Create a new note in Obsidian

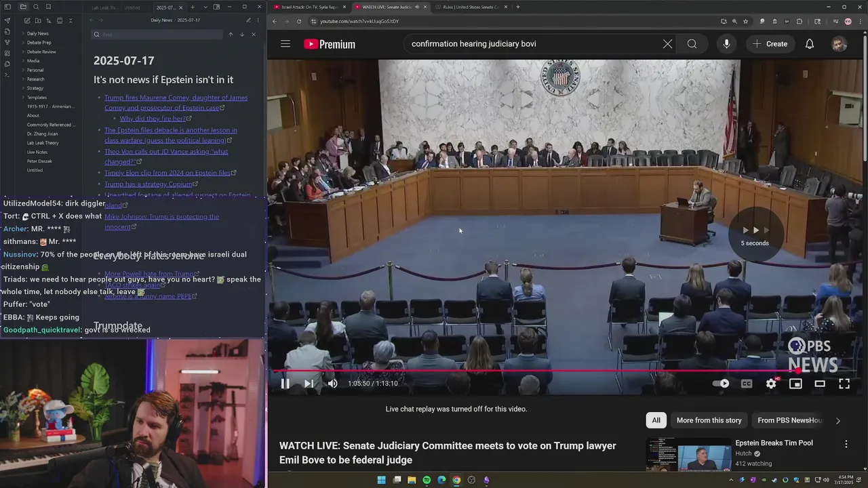point(26,21)
